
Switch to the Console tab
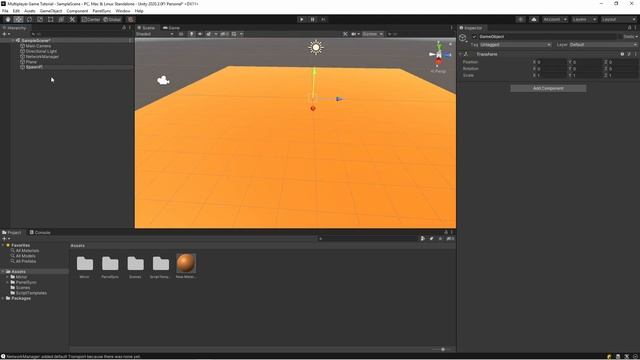click(x=40, y=232)
